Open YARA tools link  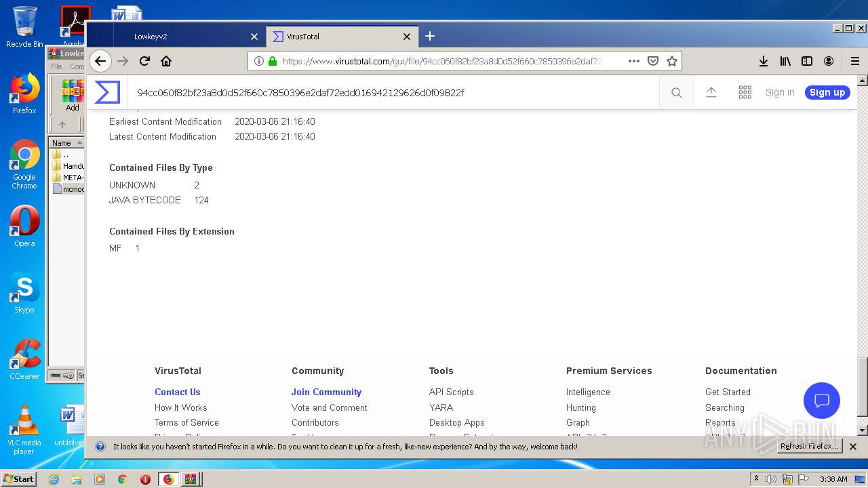coord(441,407)
